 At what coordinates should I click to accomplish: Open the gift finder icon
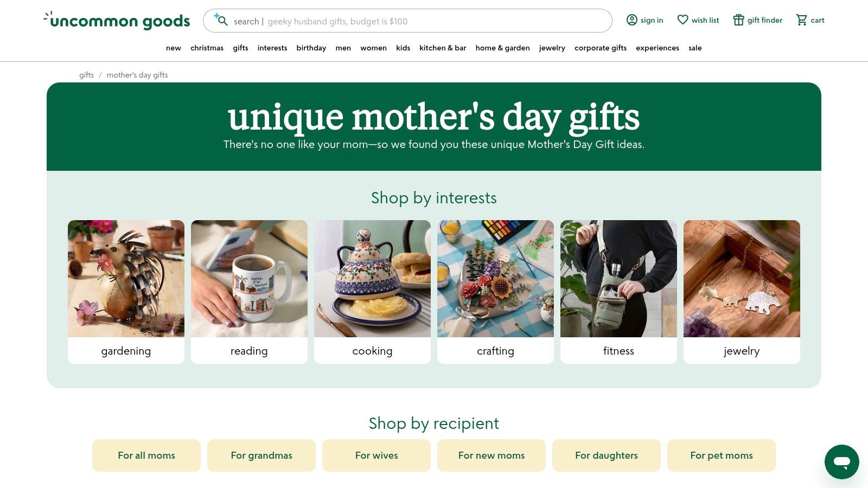(x=738, y=20)
